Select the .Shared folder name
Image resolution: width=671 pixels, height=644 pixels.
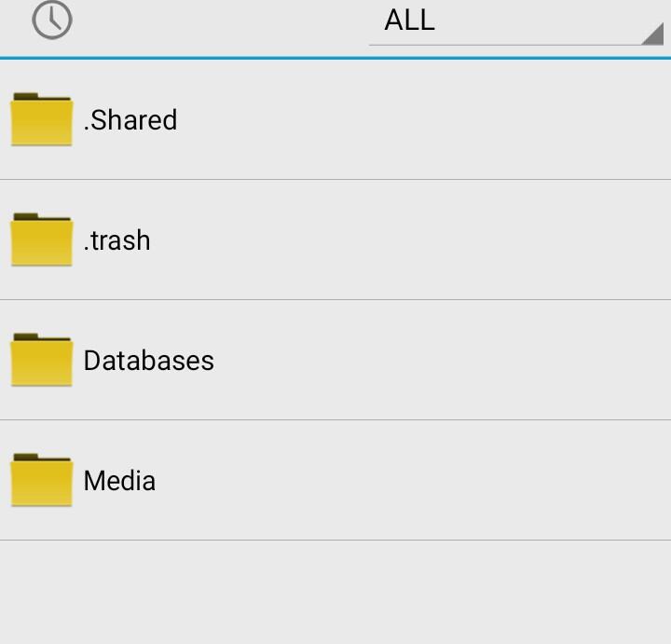[x=130, y=120]
